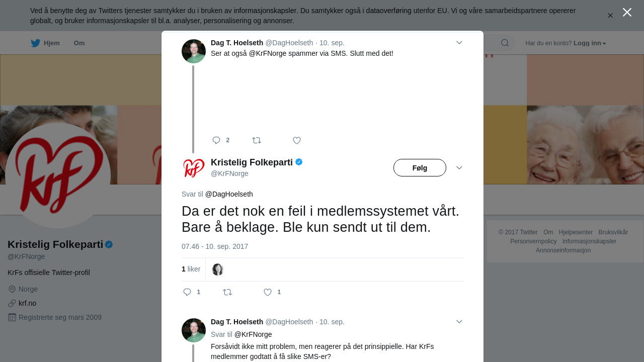Dismiss the cookie notice with small X

(x=610, y=16)
